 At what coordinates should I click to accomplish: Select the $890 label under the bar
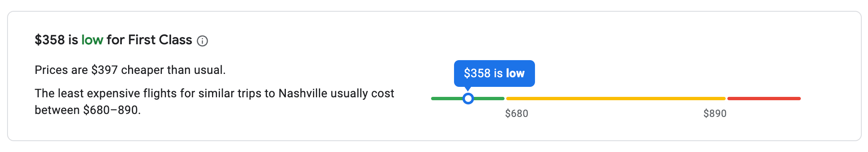coord(715,114)
